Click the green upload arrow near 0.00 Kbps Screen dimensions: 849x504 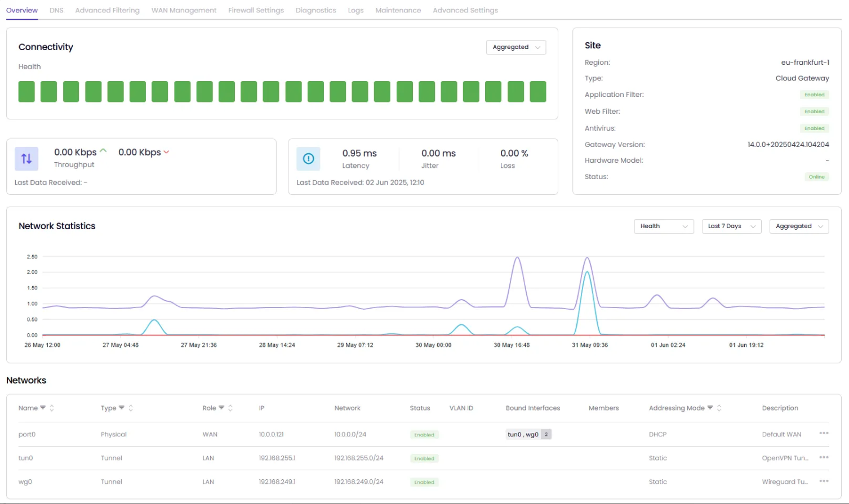(x=103, y=151)
